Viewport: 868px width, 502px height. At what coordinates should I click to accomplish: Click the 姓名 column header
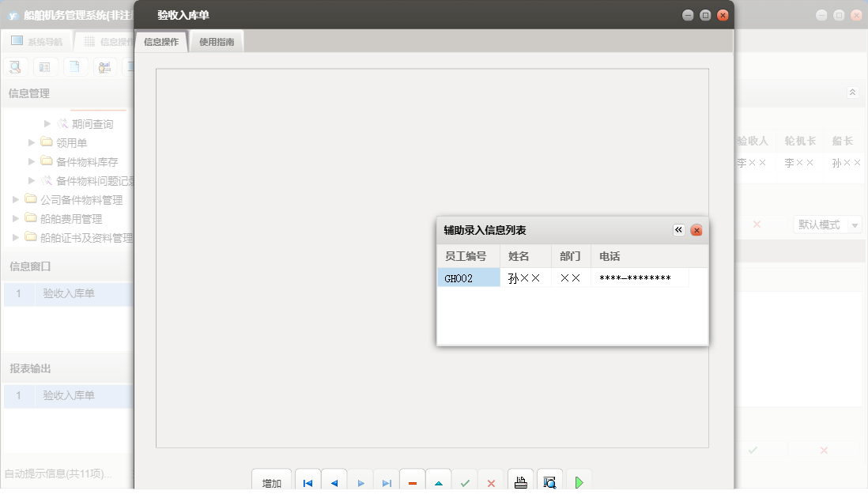(519, 256)
